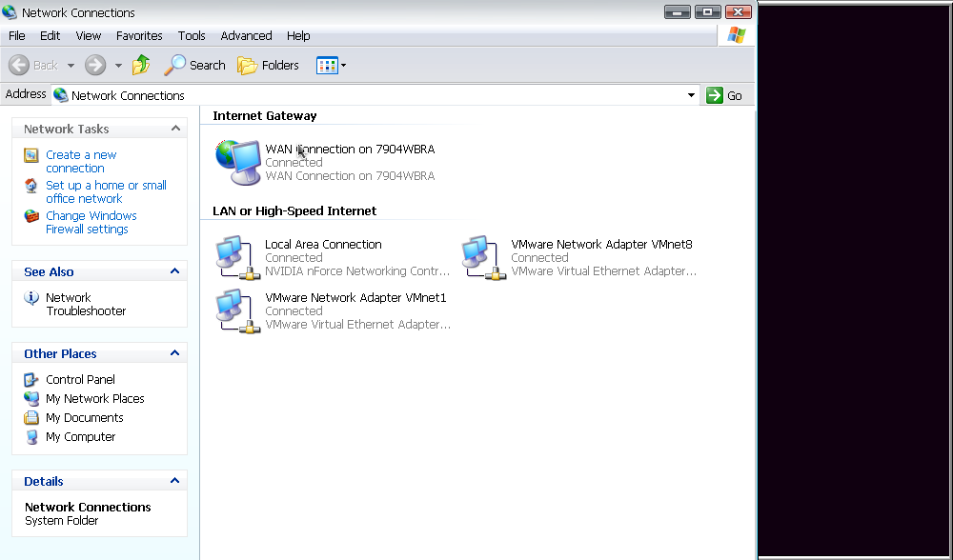The height and width of the screenshot is (560, 953).
Task: Open the Advanced menu
Action: pos(246,36)
